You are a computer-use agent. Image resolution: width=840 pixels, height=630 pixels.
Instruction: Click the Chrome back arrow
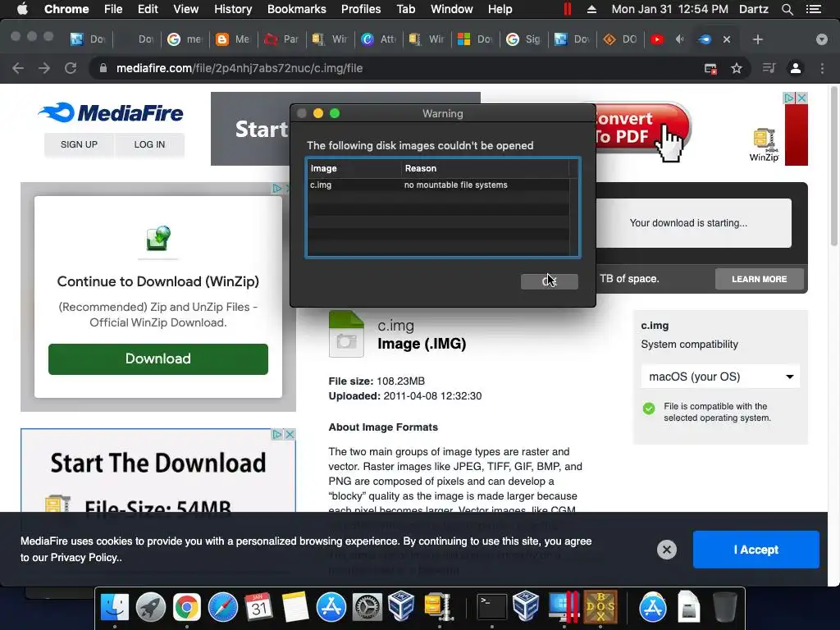click(x=18, y=68)
